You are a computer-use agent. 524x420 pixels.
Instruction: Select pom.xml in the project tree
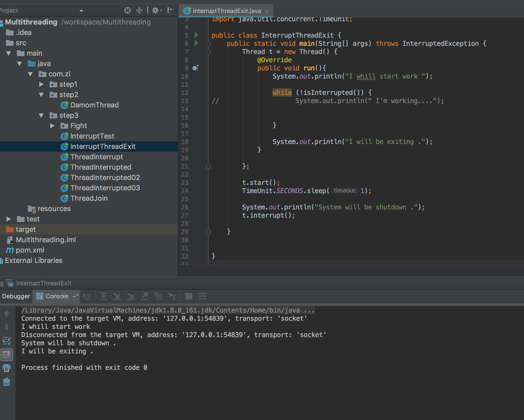pos(30,250)
